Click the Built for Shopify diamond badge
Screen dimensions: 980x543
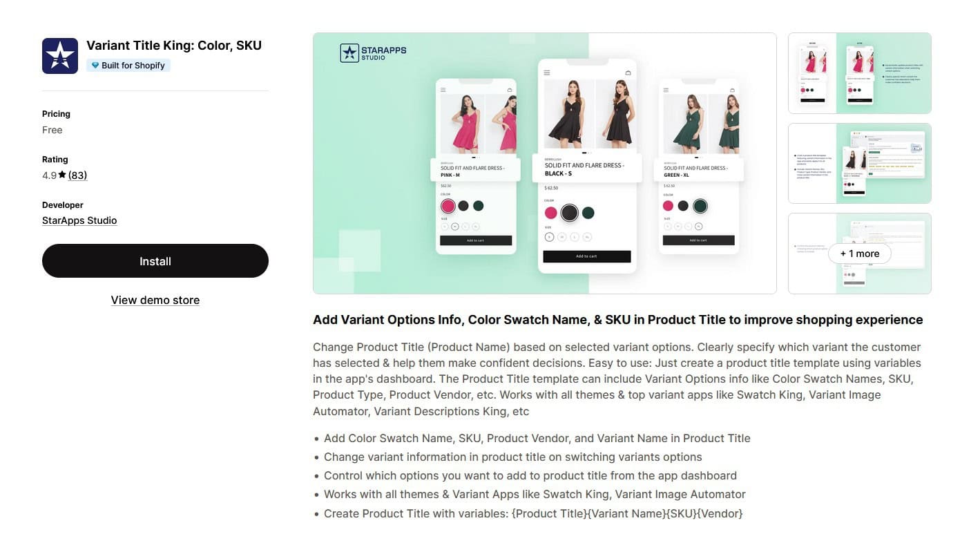[x=128, y=66]
